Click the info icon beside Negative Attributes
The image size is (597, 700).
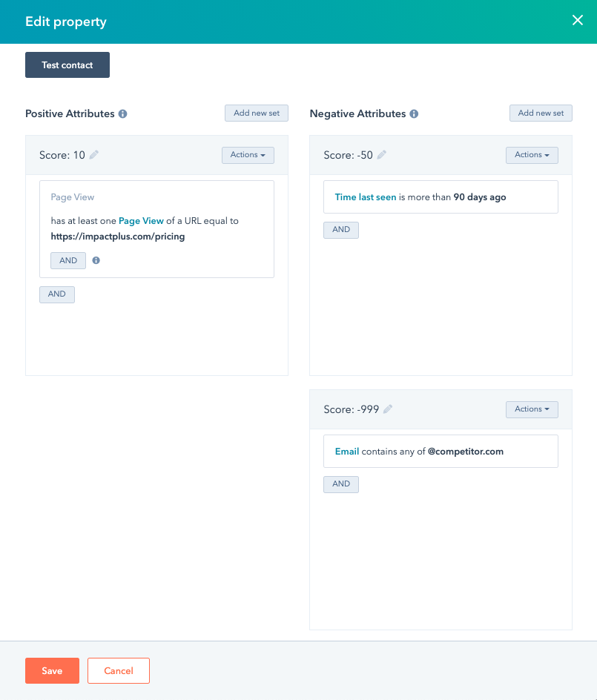414,113
